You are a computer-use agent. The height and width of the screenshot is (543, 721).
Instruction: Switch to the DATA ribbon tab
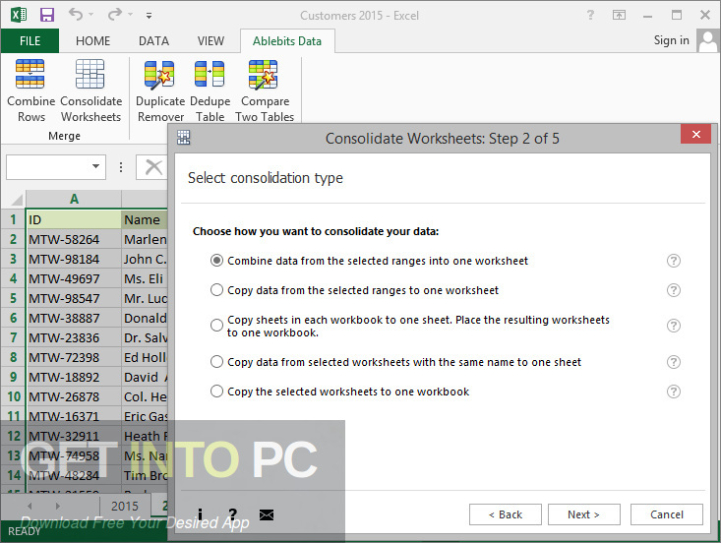[x=154, y=41]
